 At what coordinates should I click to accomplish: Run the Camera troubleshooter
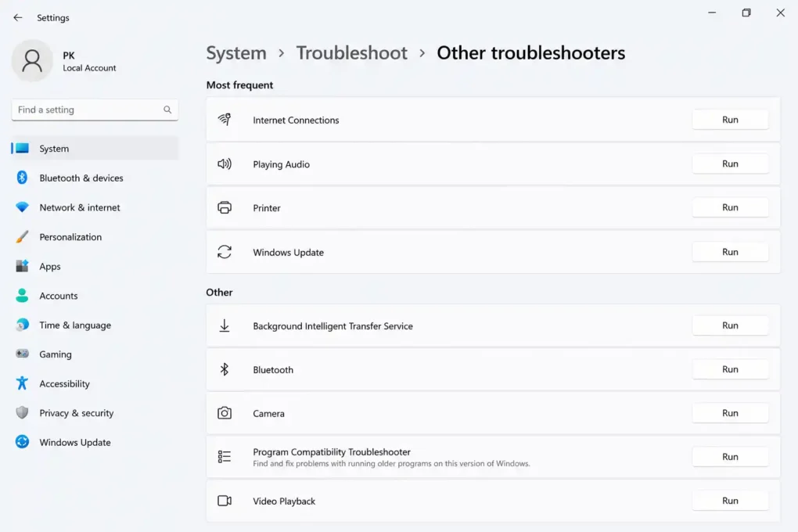(730, 413)
